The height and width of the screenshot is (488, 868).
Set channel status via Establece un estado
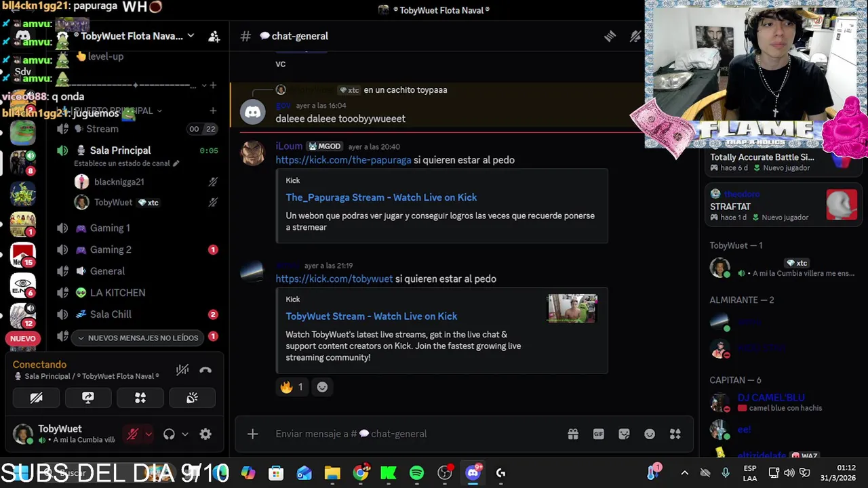[x=126, y=163]
